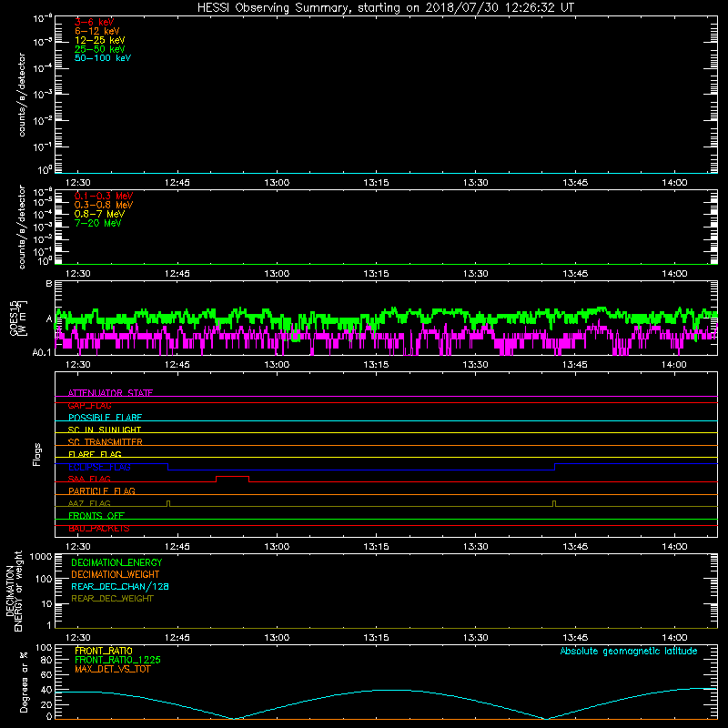The image size is (728, 728).
Task: Select the BAD_PACKETS flag label
Action: (99, 528)
